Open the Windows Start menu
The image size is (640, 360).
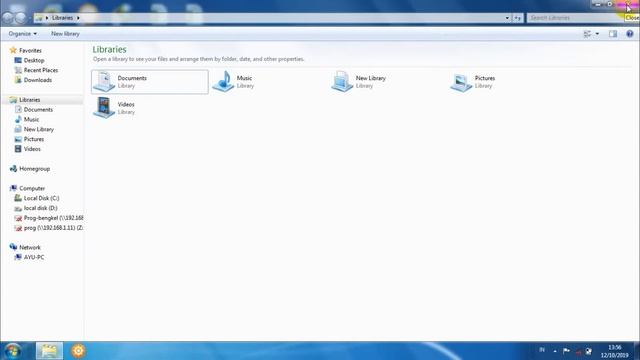pyautogui.click(x=13, y=351)
